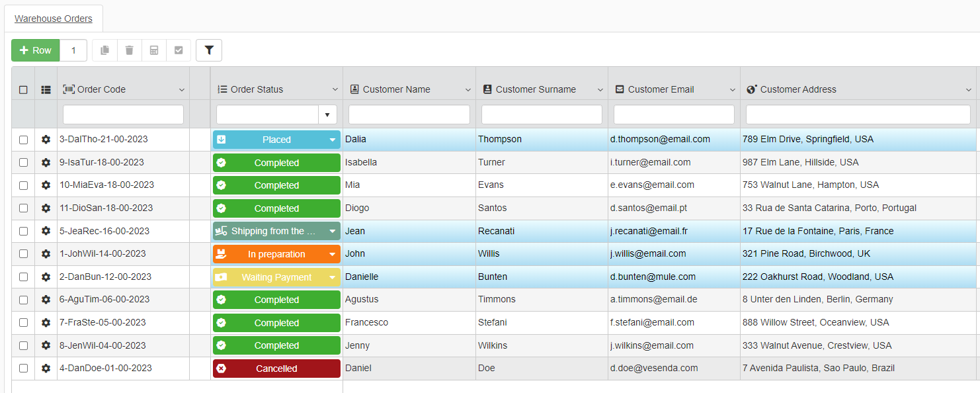Open the Customer Email column header chevron
The image size is (980, 393).
coord(732,90)
